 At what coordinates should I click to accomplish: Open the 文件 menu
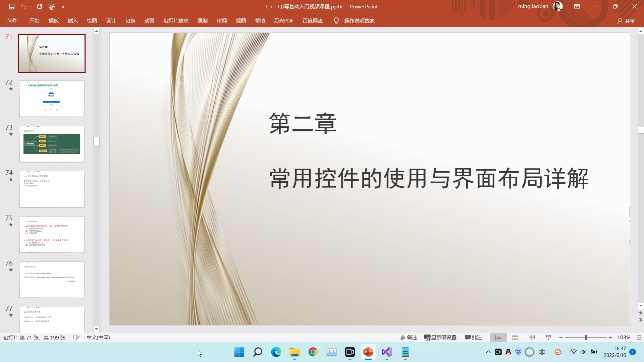[x=12, y=20]
